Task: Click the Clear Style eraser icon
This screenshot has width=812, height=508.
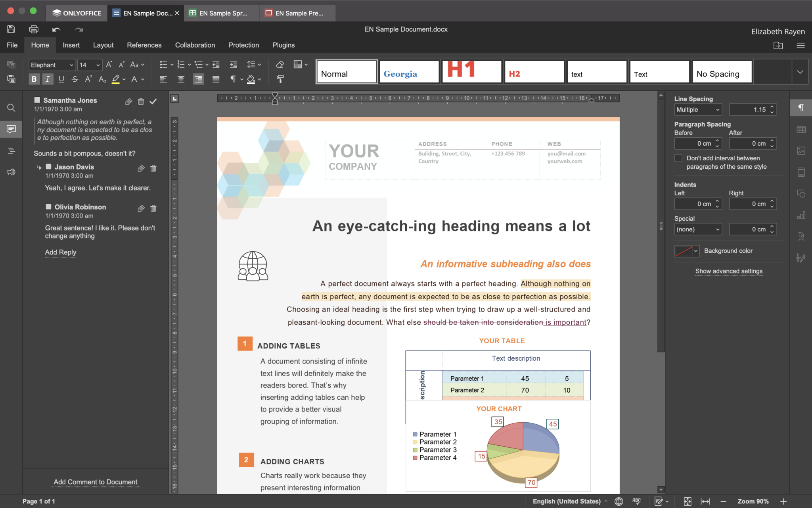Action: pyautogui.click(x=280, y=64)
